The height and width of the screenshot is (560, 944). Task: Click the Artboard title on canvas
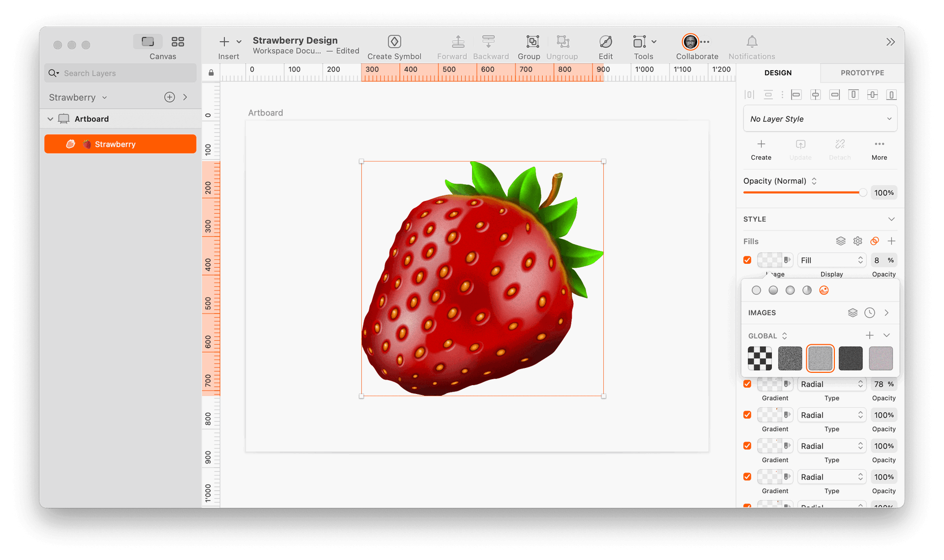(x=265, y=112)
